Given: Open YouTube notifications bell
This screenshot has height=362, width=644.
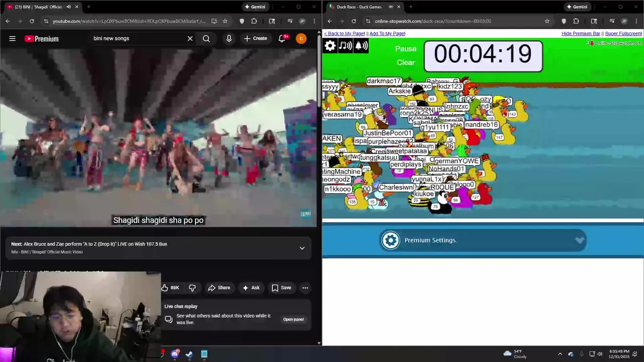Looking at the screenshot, I should (282, 39).
